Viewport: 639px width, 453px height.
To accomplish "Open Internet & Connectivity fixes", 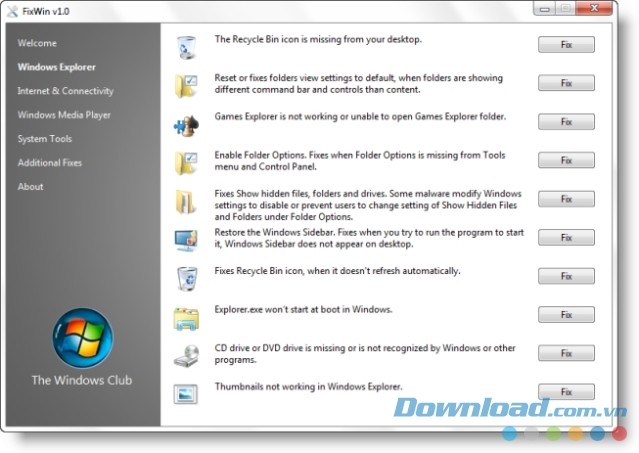I will 66,91.
